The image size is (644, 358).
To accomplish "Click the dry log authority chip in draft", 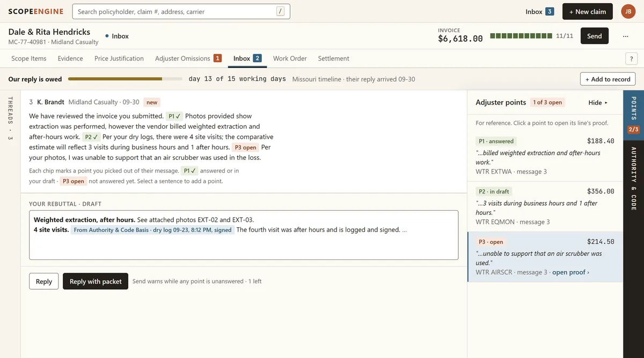I will pyautogui.click(x=153, y=230).
